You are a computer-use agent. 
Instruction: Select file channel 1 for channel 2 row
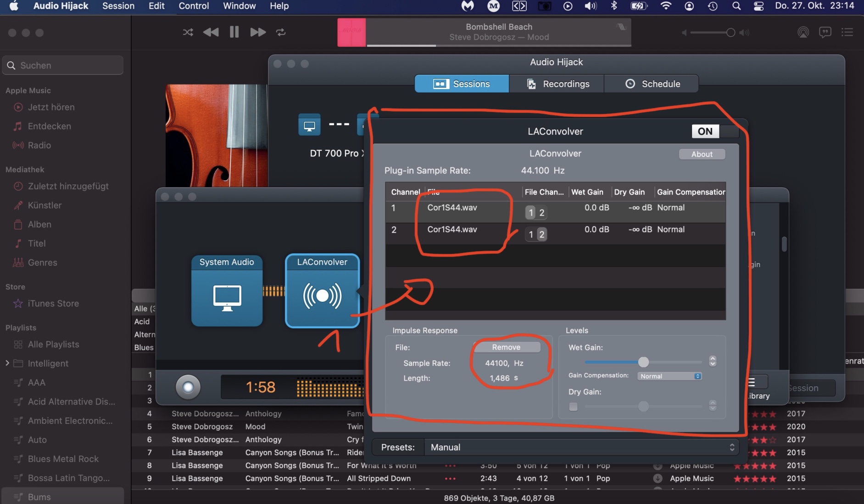[530, 234]
